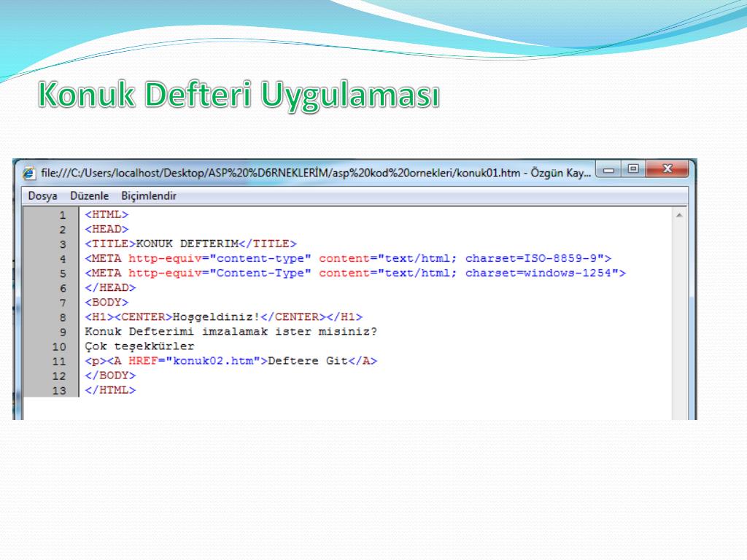Click line number 4 in the gutter
The width and height of the screenshot is (747, 560).
click(x=63, y=259)
